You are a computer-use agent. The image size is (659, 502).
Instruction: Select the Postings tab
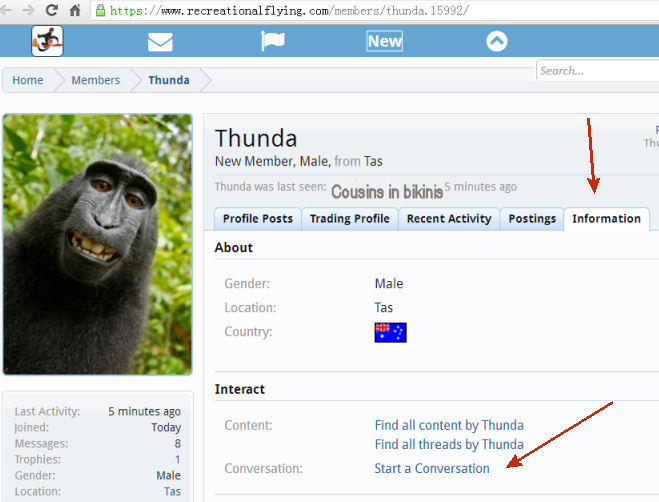click(532, 219)
